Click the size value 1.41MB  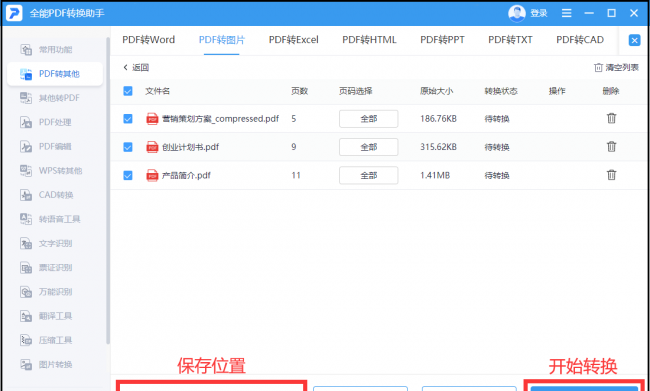[x=435, y=175]
